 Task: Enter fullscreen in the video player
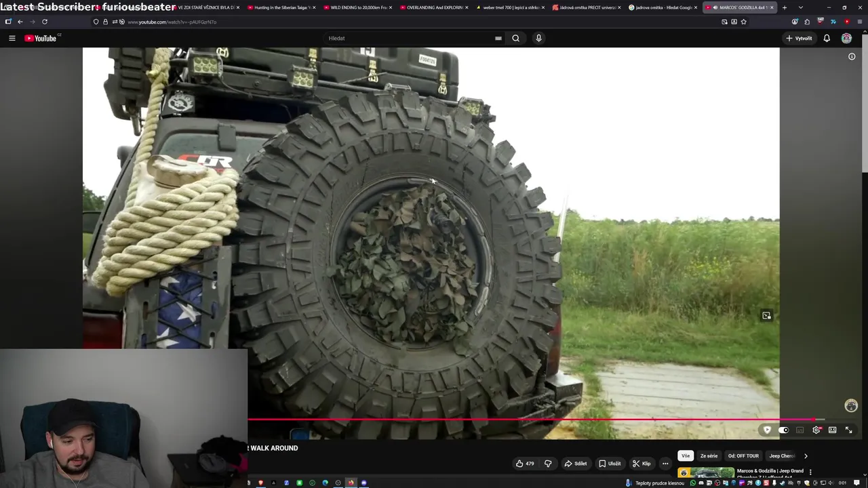click(x=848, y=430)
